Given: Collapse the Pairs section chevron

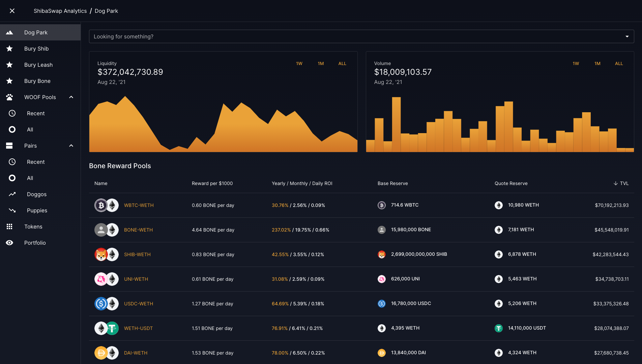Looking at the screenshot, I should (x=71, y=146).
